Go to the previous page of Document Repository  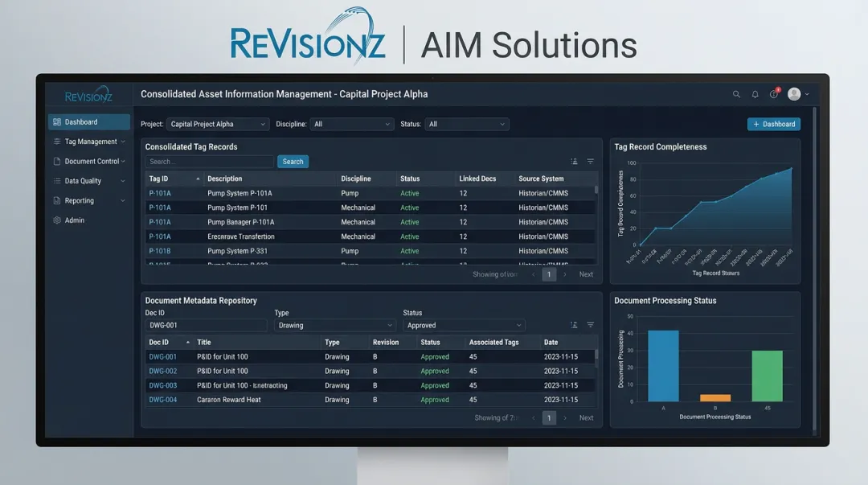coord(534,418)
